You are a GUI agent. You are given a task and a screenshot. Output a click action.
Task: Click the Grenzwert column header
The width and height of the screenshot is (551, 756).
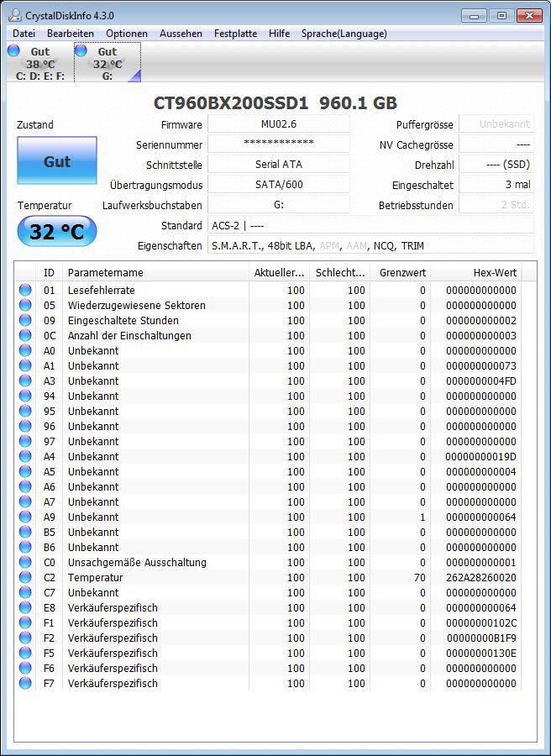400,272
